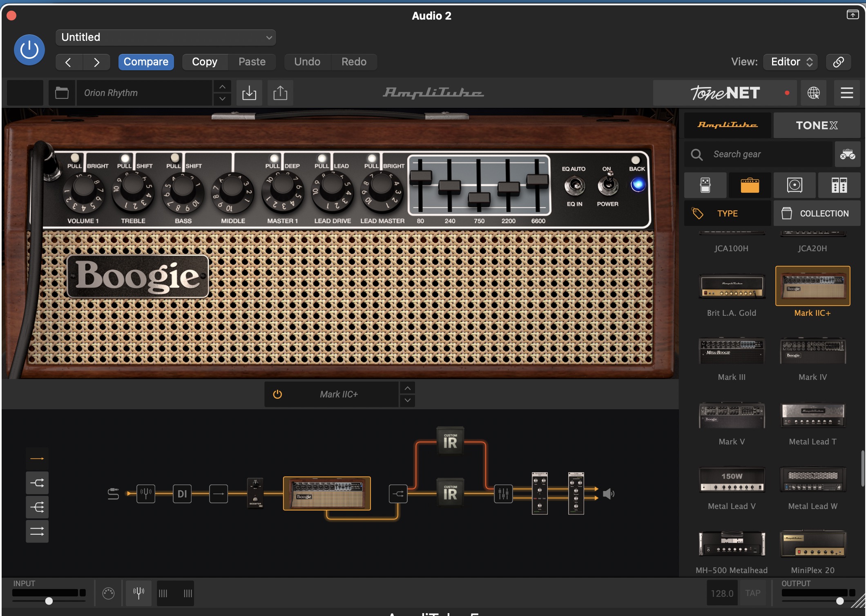The height and width of the screenshot is (616, 866).
Task: Click the 750 Hz graphic EQ slider
Action: [479, 198]
